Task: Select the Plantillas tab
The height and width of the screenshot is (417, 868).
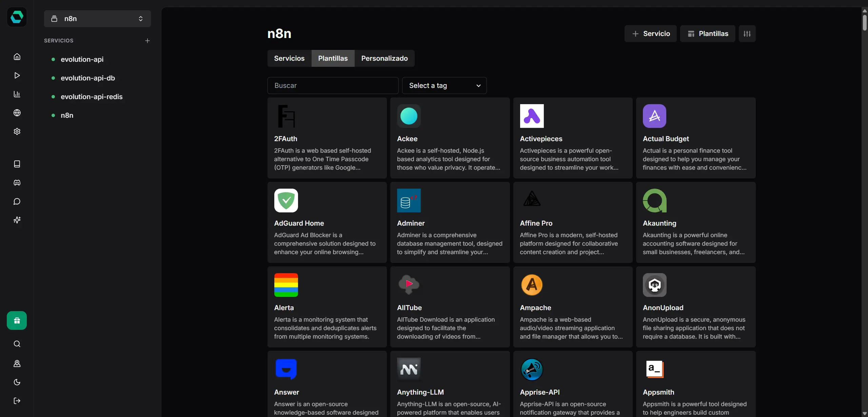Action: (x=333, y=58)
